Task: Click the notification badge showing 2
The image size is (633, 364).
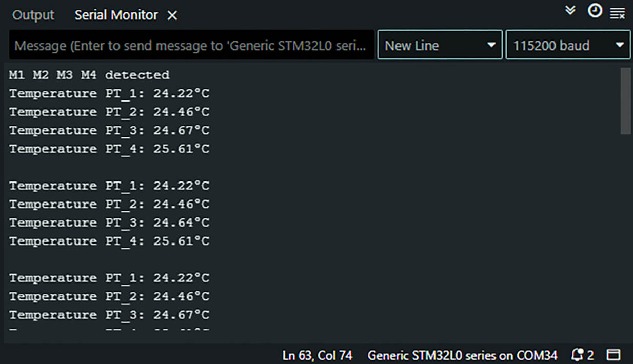Action: click(585, 354)
